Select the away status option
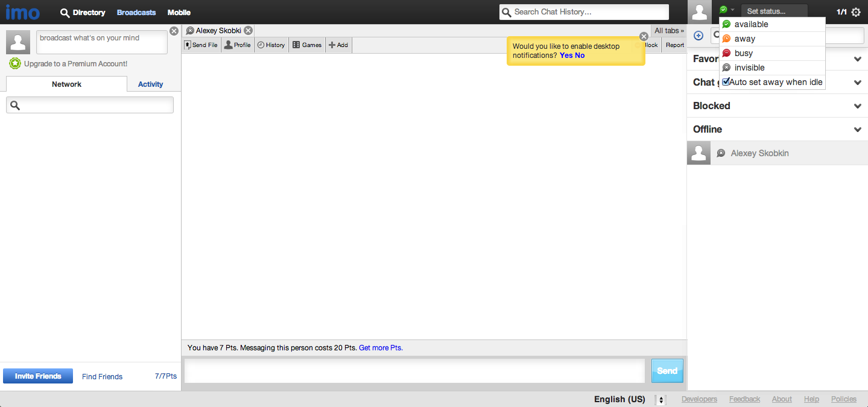 (772, 39)
